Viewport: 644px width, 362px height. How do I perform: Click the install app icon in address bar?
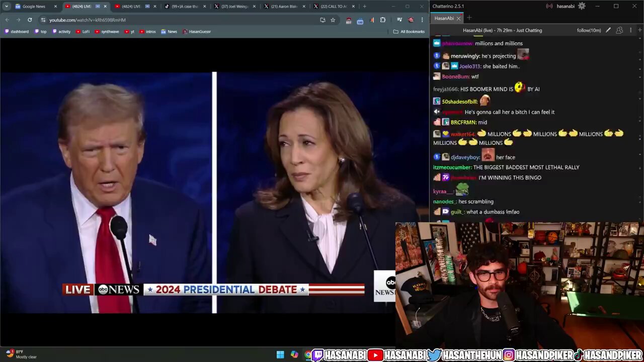pos(323,20)
